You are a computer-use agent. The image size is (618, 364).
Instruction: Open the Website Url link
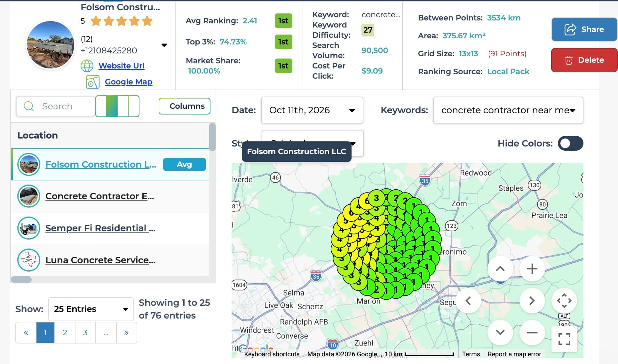click(121, 66)
